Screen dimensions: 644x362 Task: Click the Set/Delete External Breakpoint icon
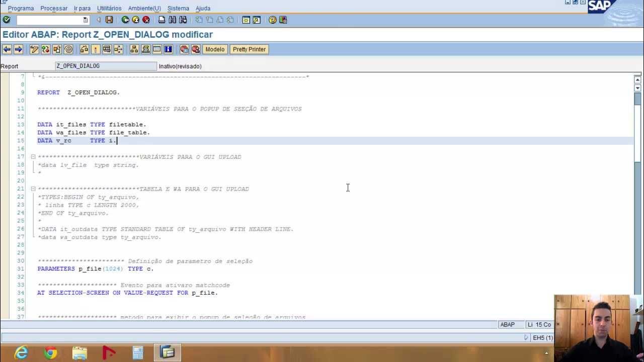196,49
